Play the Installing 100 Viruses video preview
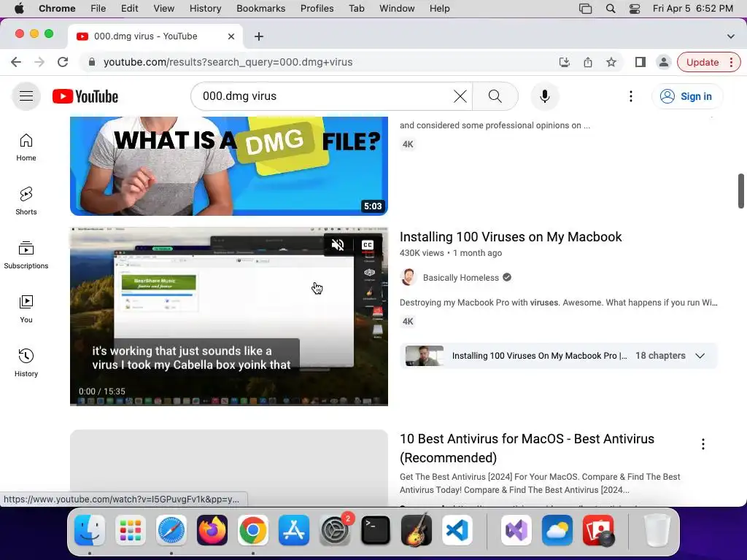 228,316
